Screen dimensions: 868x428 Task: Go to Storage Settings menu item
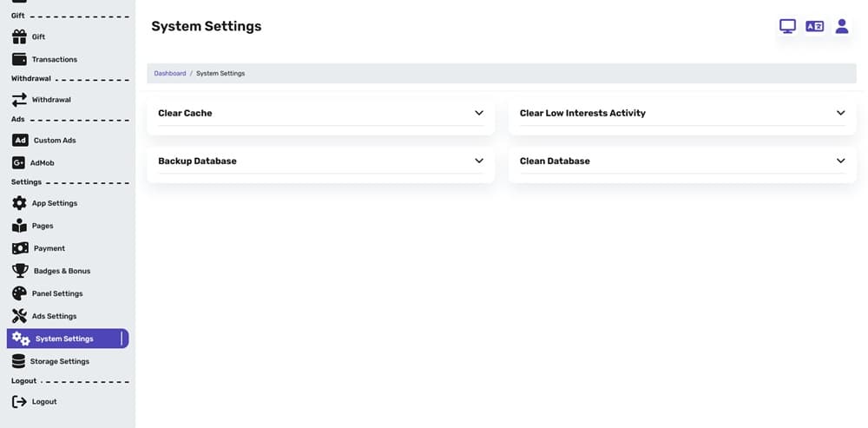pos(59,361)
